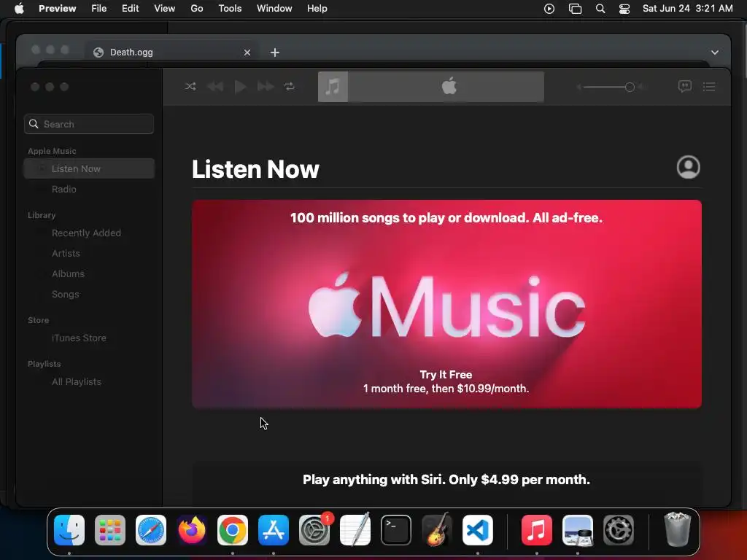Open the Help menu
747x560 pixels.
[317, 9]
